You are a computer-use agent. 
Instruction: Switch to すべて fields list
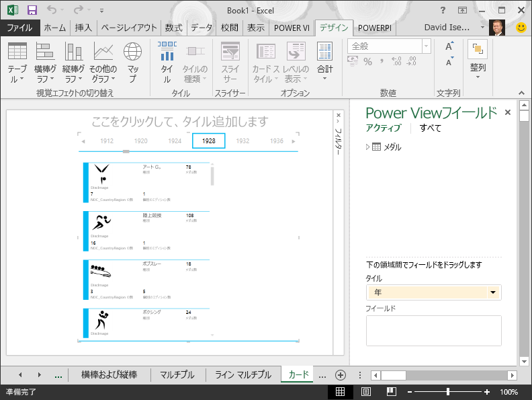click(430, 128)
